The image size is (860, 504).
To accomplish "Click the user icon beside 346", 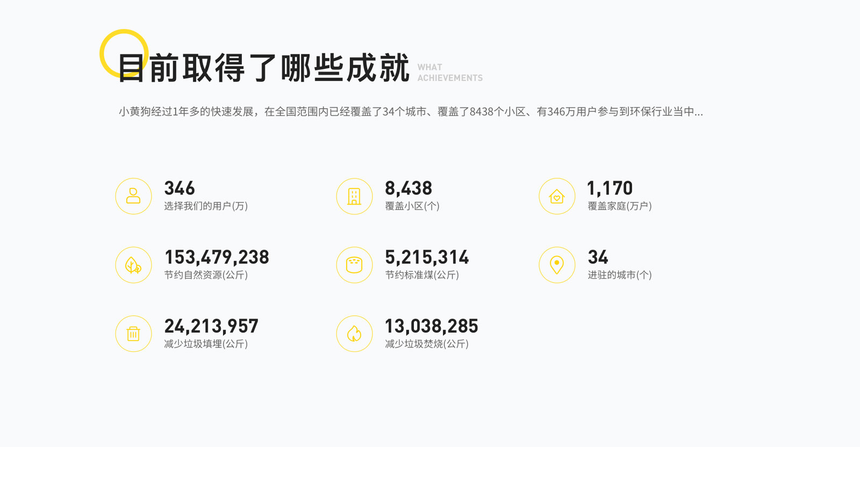I will [133, 196].
